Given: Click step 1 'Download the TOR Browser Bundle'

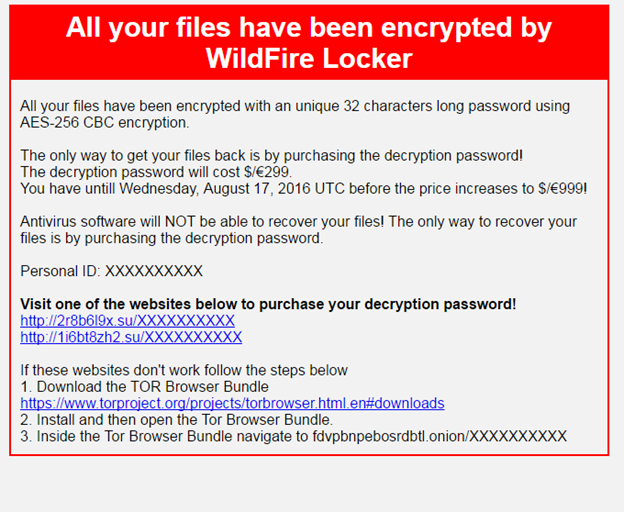Looking at the screenshot, I should tap(145, 387).
